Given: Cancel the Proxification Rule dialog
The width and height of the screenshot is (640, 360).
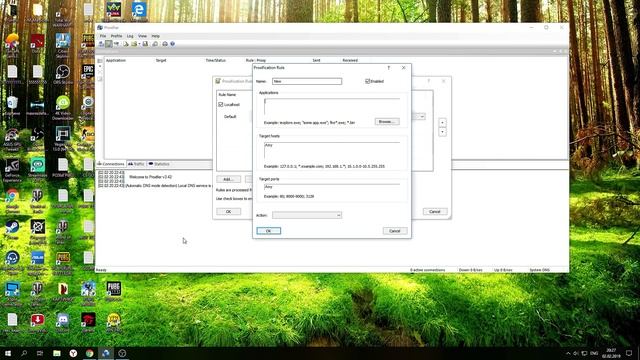Looking at the screenshot, I should click(x=395, y=231).
